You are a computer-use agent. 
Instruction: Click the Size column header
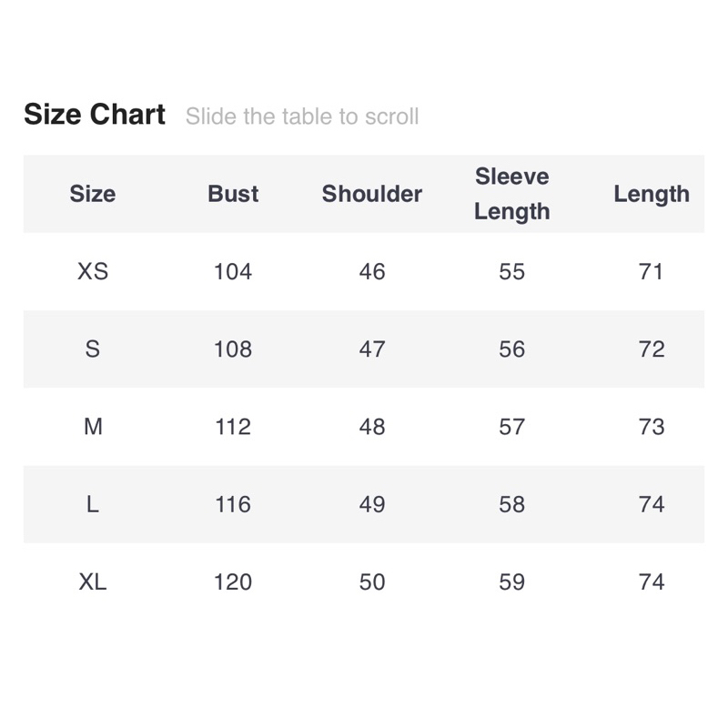click(x=93, y=194)
